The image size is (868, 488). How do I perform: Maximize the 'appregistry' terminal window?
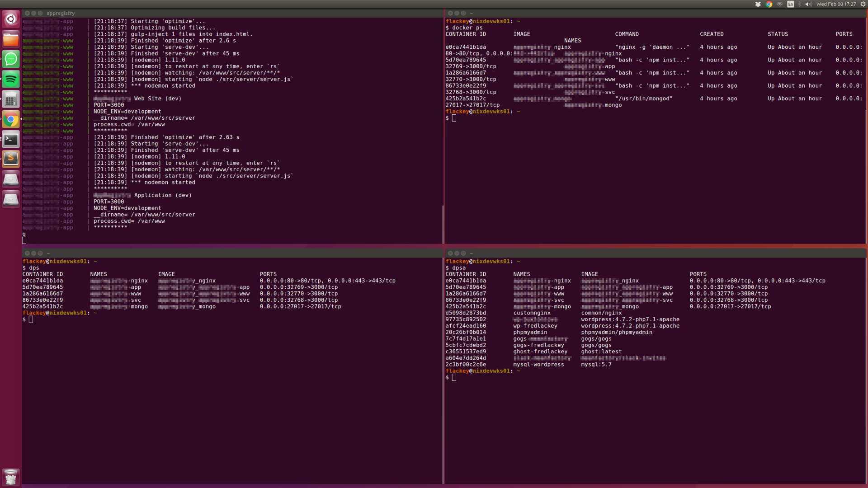coord(40,13)
